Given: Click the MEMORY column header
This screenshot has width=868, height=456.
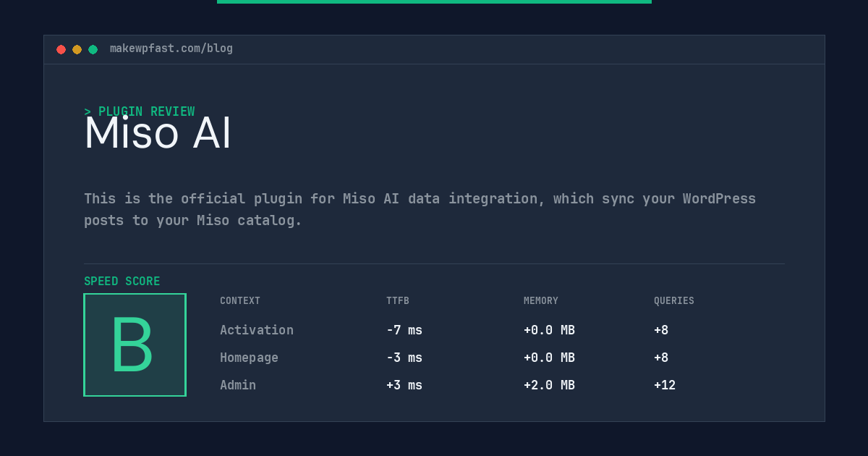Looking at the screenshot, I should (541, 301).
